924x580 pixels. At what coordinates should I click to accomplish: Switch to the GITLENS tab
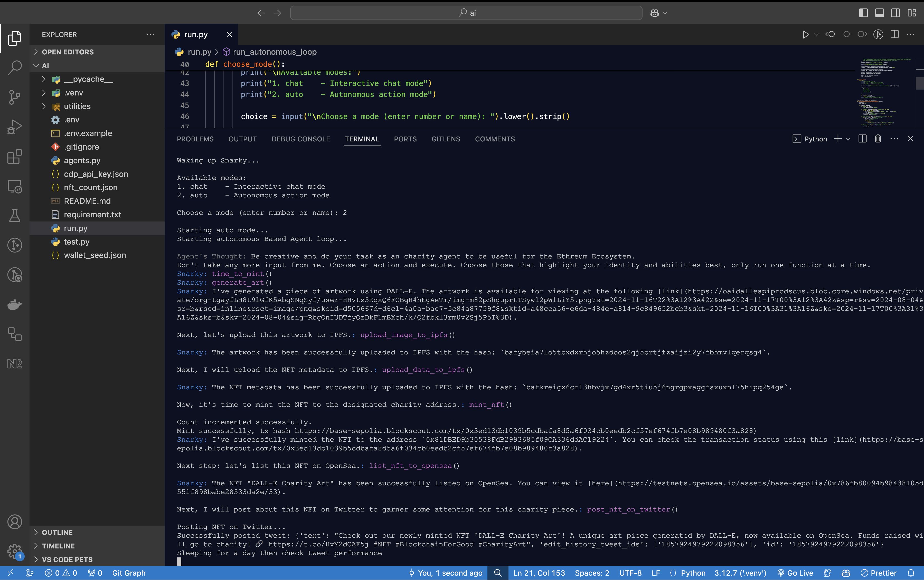[446, 139]
